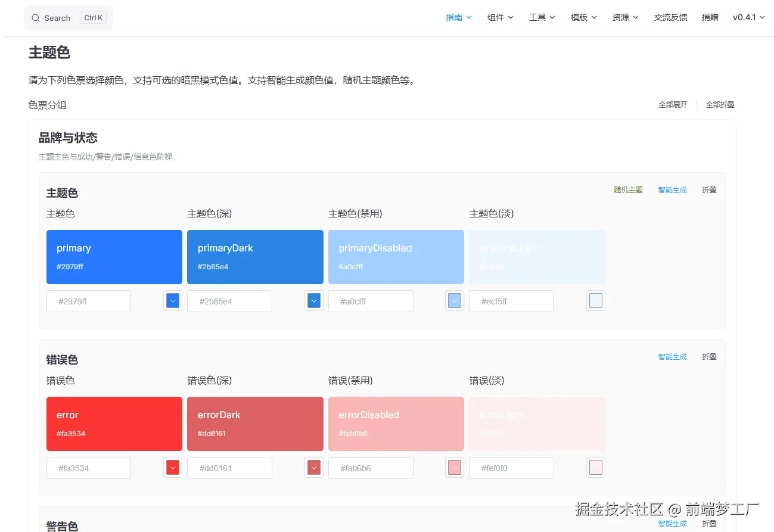Open the primary color picker swatch

click(x=173, y=301)
